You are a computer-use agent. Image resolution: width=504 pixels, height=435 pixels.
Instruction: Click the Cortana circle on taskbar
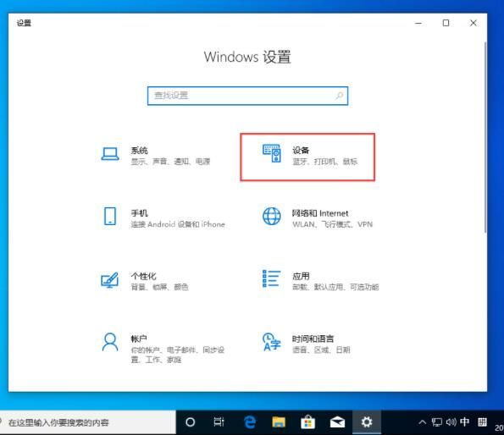tap(191, 421)
